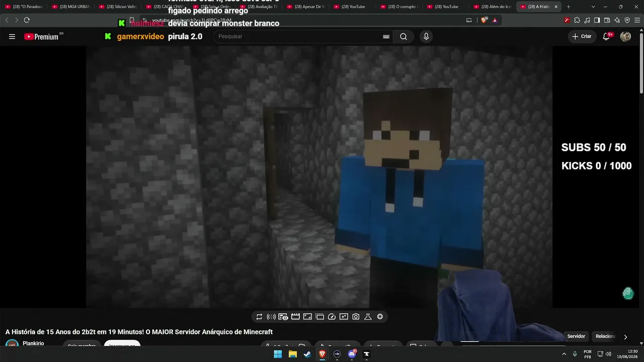This screenshot has height=362, width=644.
Task: Open the flask experiments icon
Action: point(368,317)
